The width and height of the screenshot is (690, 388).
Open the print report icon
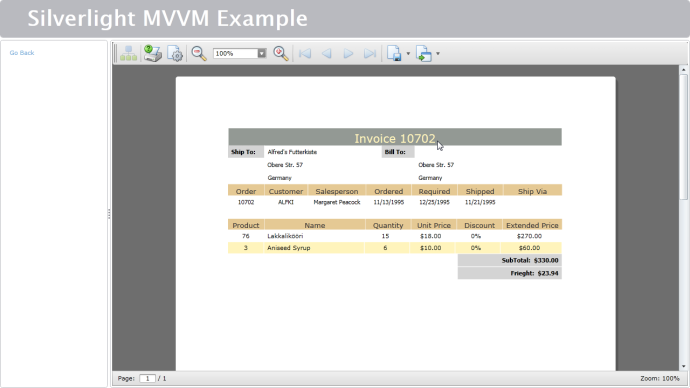tap(153, 53)
